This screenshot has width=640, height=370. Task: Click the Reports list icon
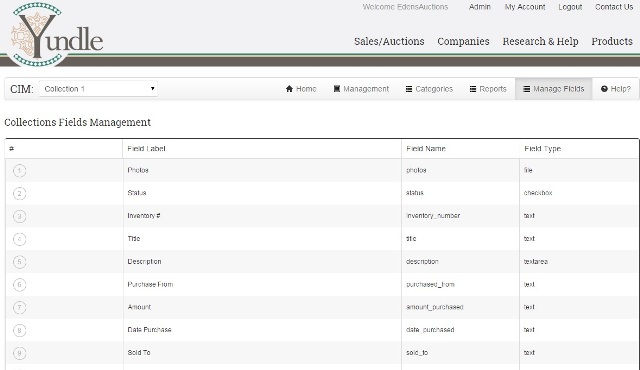pyautogui.click(x=473, y=89)
